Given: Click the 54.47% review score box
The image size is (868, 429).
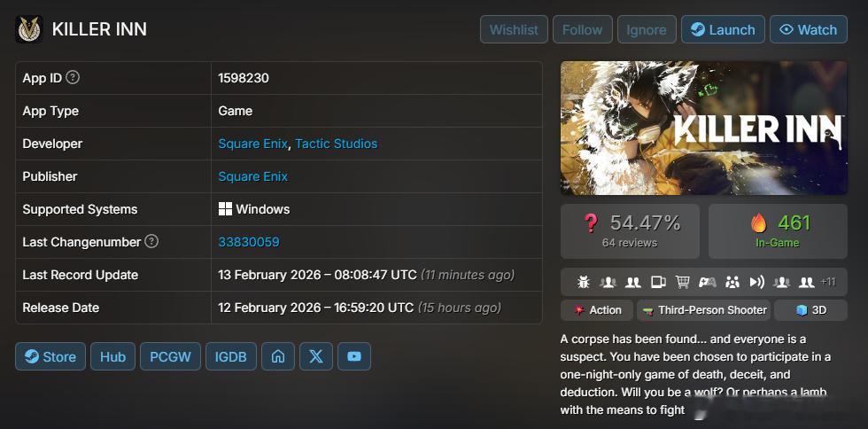Looking at the screenshot, I should 630,231.
